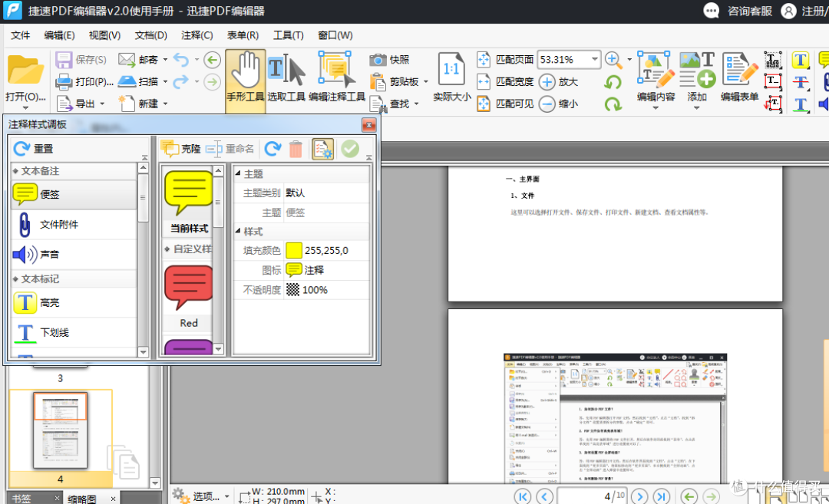Open the Export (导出) dropdown arrow
Screen dimensions: 829x504
click(x=102, y=104)
